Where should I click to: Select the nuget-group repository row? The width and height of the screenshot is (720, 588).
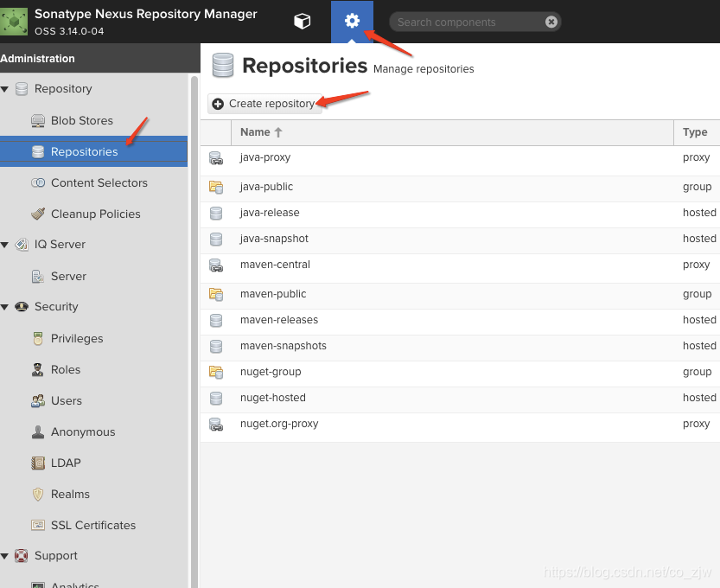(x=460, y=374)
